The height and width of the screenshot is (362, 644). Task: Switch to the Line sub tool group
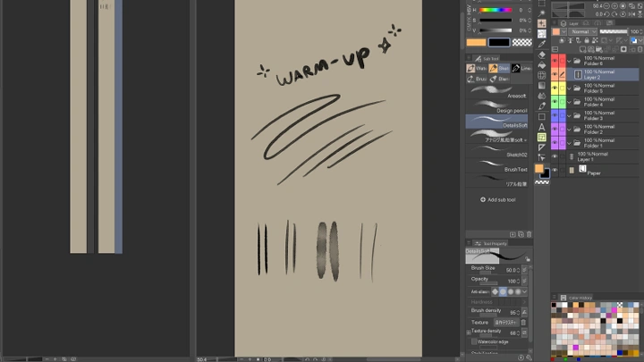pyautogui.click(x=521, y=68)
